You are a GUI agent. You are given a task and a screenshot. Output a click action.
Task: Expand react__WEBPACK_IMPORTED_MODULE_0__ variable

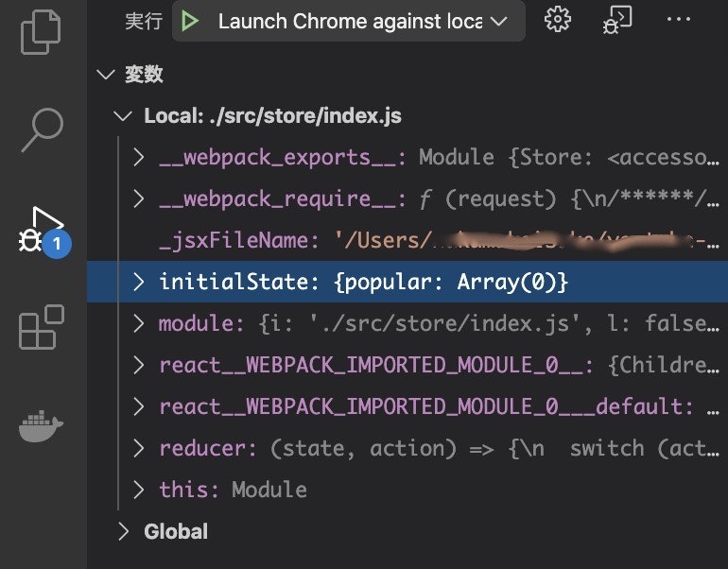[x=138, y=365]
